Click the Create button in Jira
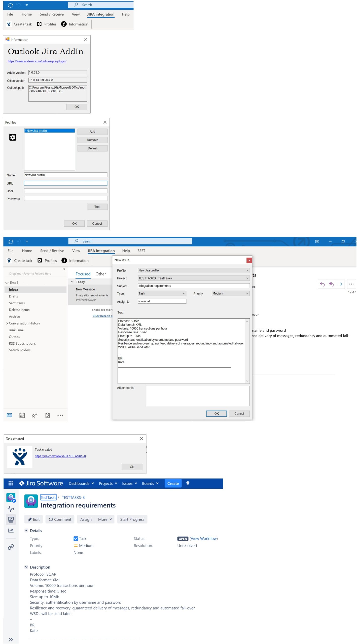The height and width of the screenshot is (644, 357). pyautogui.click(x=173, y=483)
